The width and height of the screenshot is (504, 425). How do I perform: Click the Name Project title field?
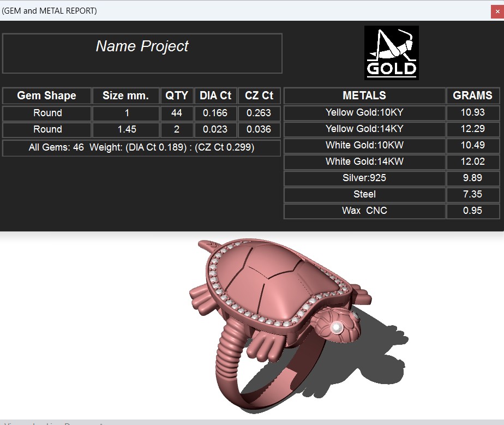(142, 53)
